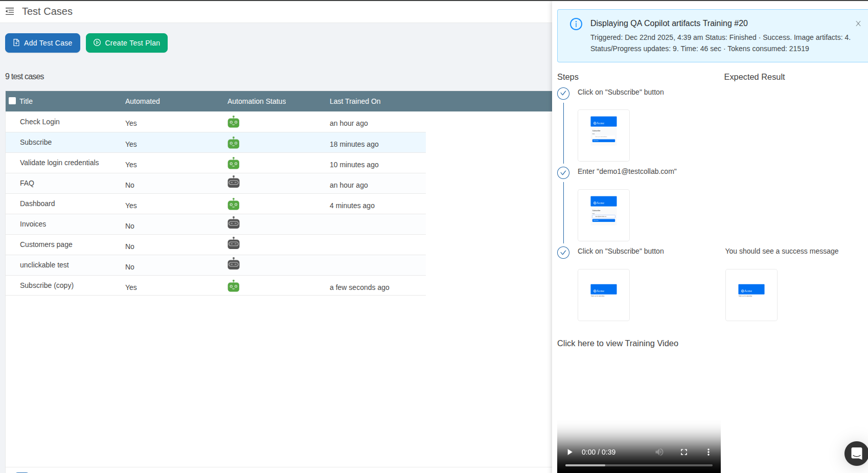Click '4 minutes ago' in Dashboard row
This screenshot has height=473, width=868.
pos(352,206)
